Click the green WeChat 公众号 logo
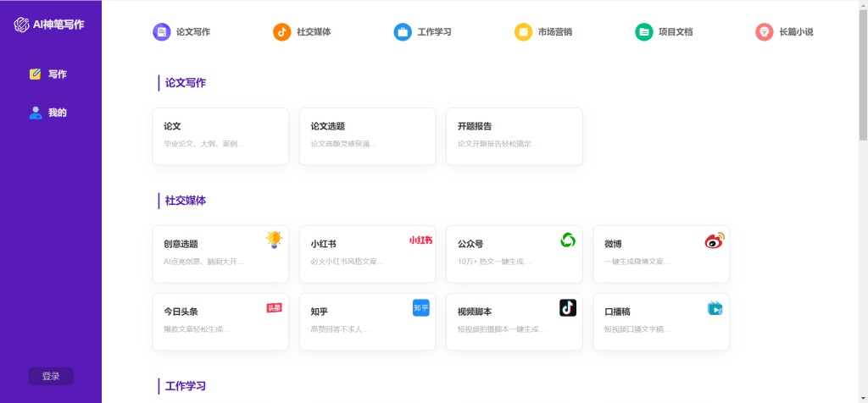This screenshot has height=403, width=868. tap(568, 240)
